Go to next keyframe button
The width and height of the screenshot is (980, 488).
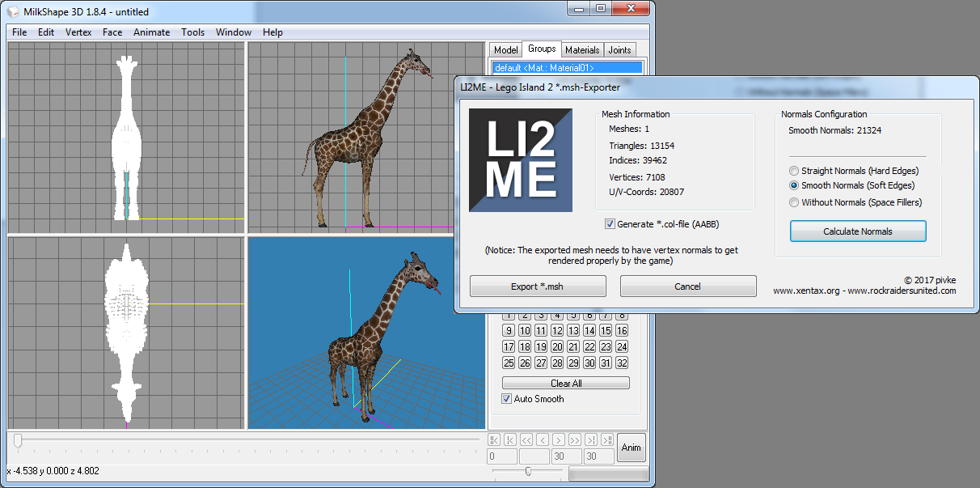point(591,439)
